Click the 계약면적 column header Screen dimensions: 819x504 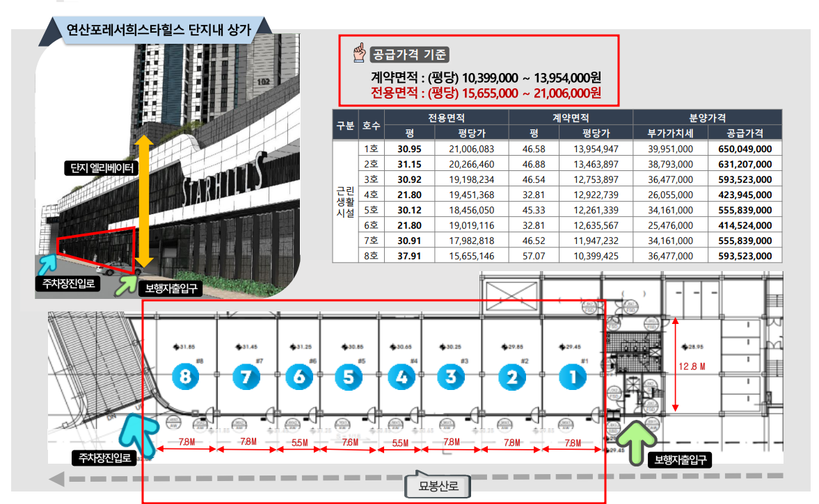(x=571, y=118)
